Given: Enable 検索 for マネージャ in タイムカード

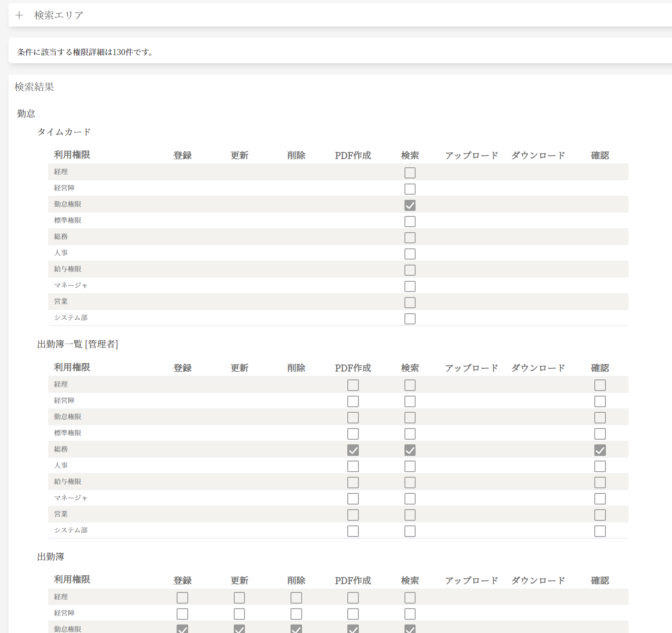Looking at the screenshot, I should [x=410, y=286].
